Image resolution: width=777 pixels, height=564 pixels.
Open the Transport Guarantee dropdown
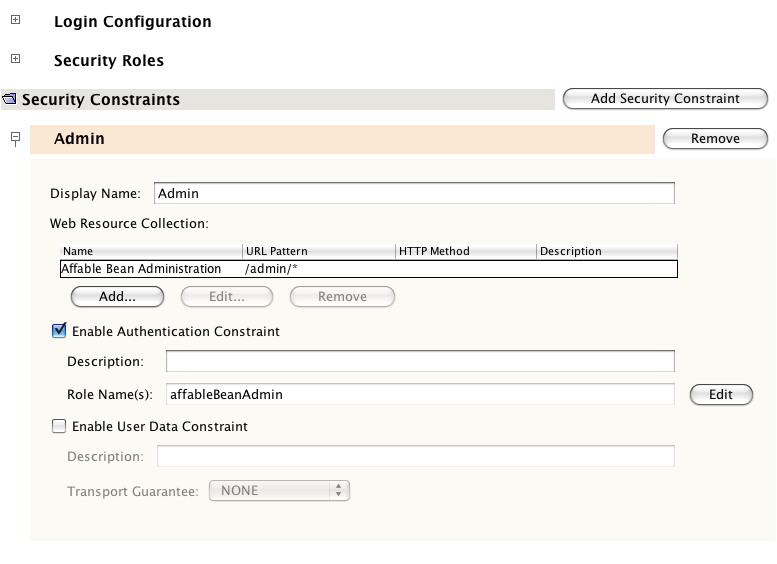click(x=279, y=490)
